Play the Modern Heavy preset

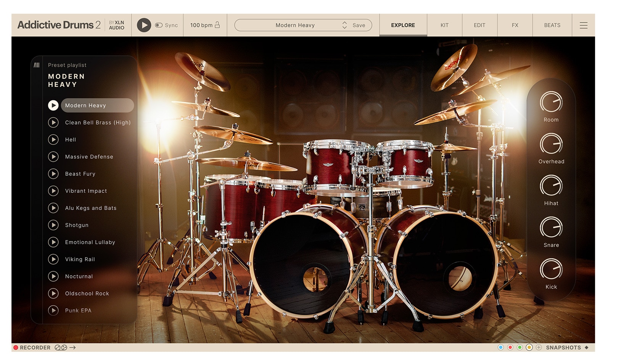53,105
